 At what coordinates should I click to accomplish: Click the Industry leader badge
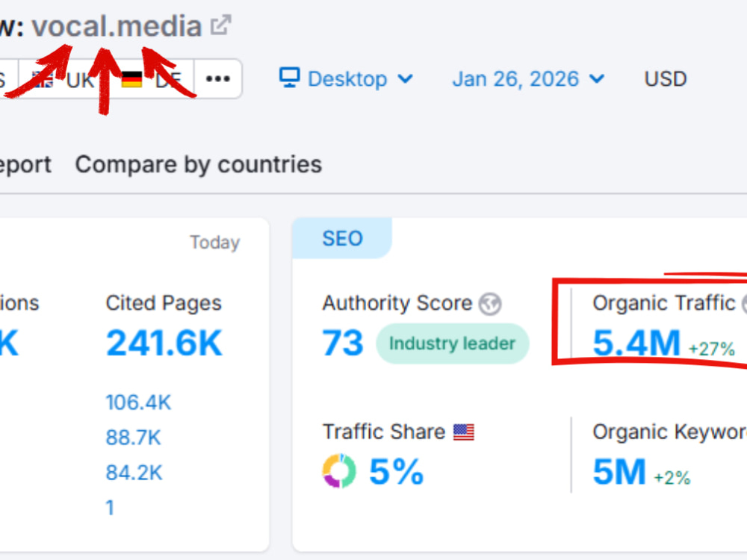click(x=452, y=343)
